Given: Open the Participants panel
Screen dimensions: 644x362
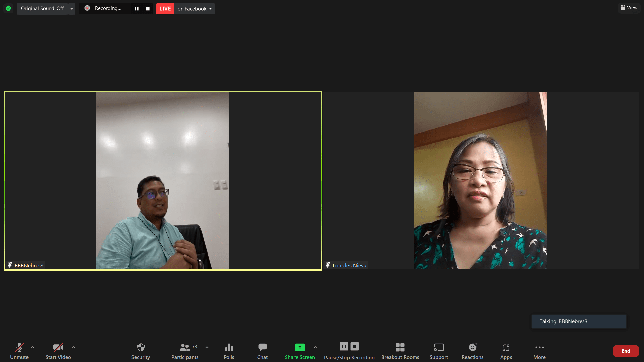Looking at the screenshot, I should [x=184, y=351].
